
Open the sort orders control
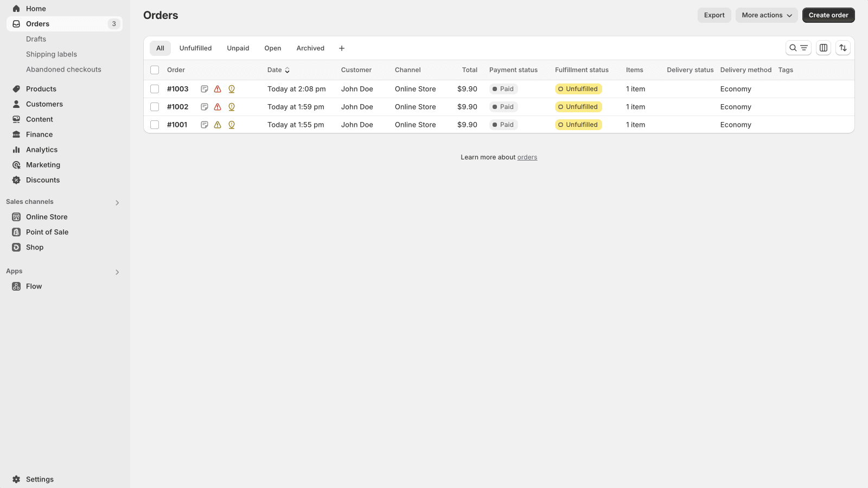(x=843, y=48)
